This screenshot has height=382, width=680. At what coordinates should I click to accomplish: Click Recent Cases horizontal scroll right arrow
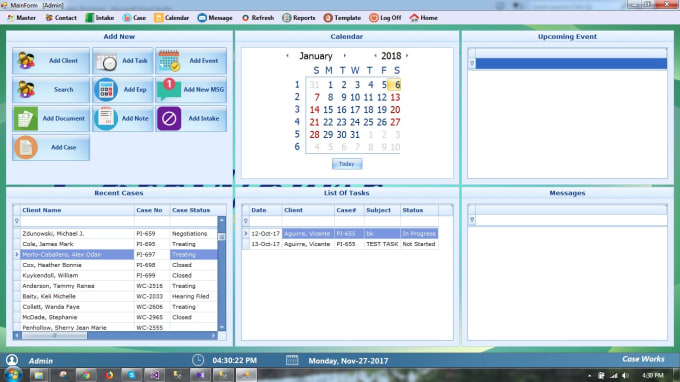[213, 336]
